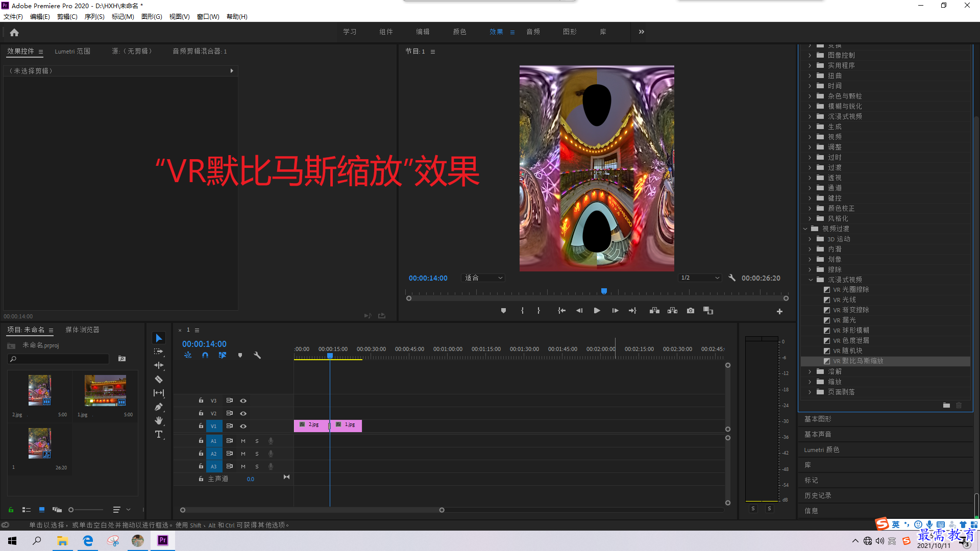Create new custom bin in Effects panel
This screenshot has height=551, width=980.
tap(946, 405)
